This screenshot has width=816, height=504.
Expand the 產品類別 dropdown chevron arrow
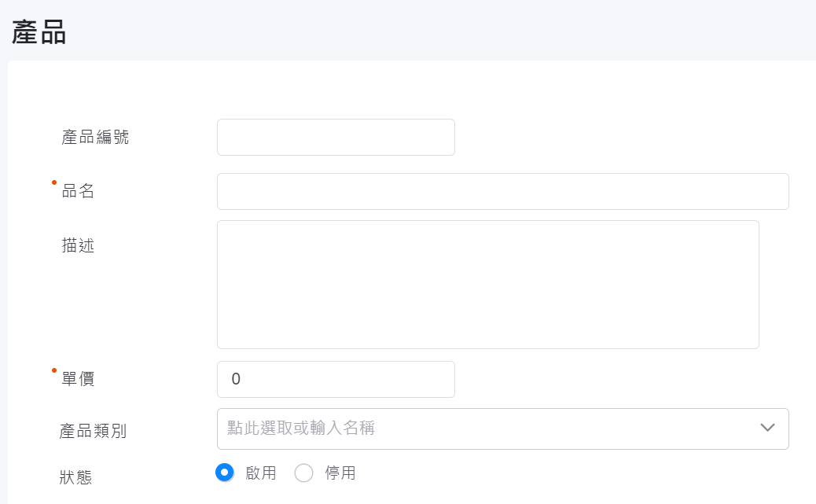768,428
